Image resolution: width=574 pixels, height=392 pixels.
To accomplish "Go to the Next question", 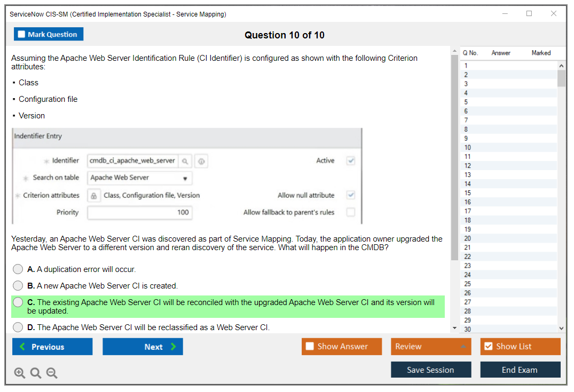I will tap(143, 347).
